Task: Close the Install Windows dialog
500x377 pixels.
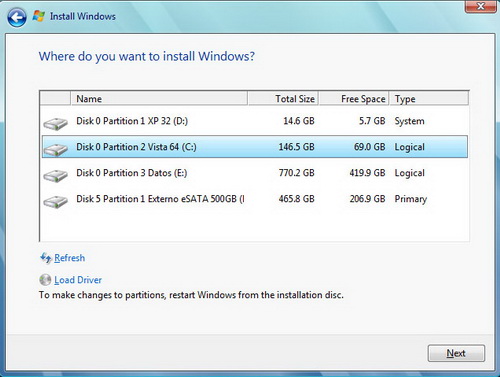Action: click(480, 6)
